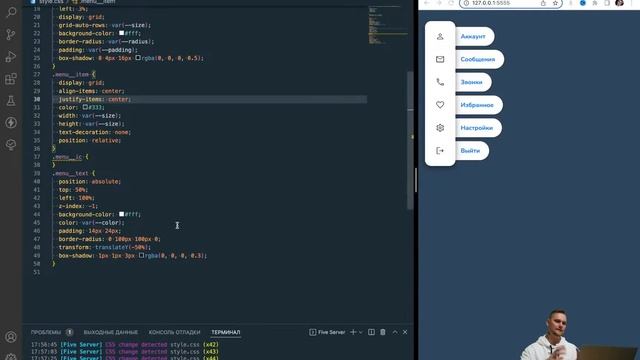Click the envelope icon in the web menu
640x360 pixels.
440,59
